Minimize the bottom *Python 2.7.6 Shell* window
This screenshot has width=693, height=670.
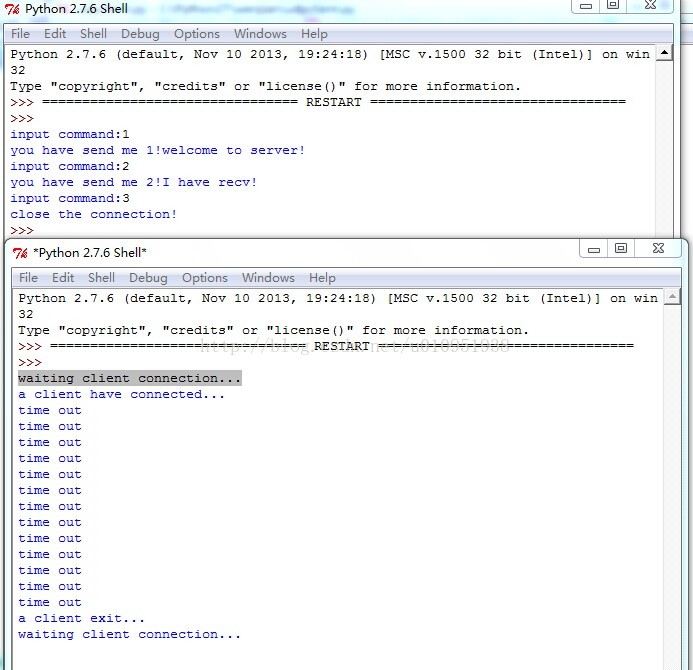(594, 249)
